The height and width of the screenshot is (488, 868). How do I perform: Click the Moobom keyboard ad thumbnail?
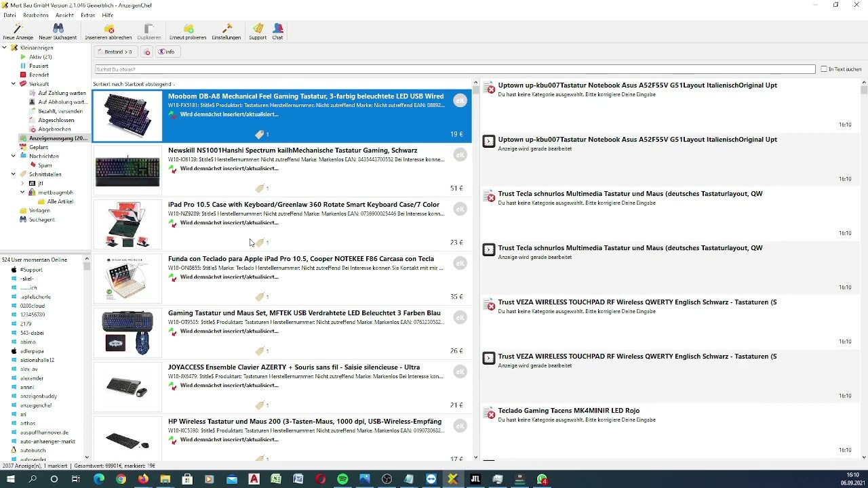(x=127, y=116)
